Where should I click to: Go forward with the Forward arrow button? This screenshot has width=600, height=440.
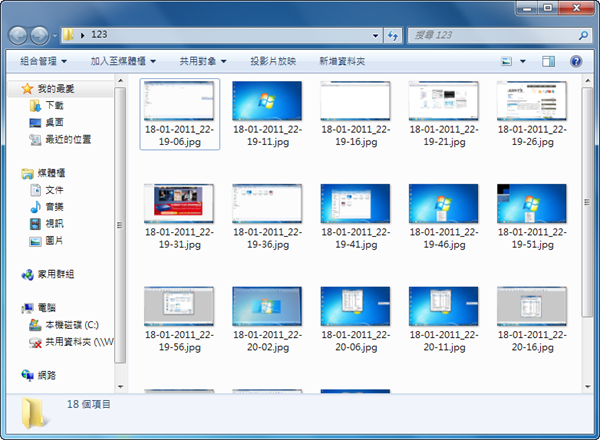[x=39, y=36]
